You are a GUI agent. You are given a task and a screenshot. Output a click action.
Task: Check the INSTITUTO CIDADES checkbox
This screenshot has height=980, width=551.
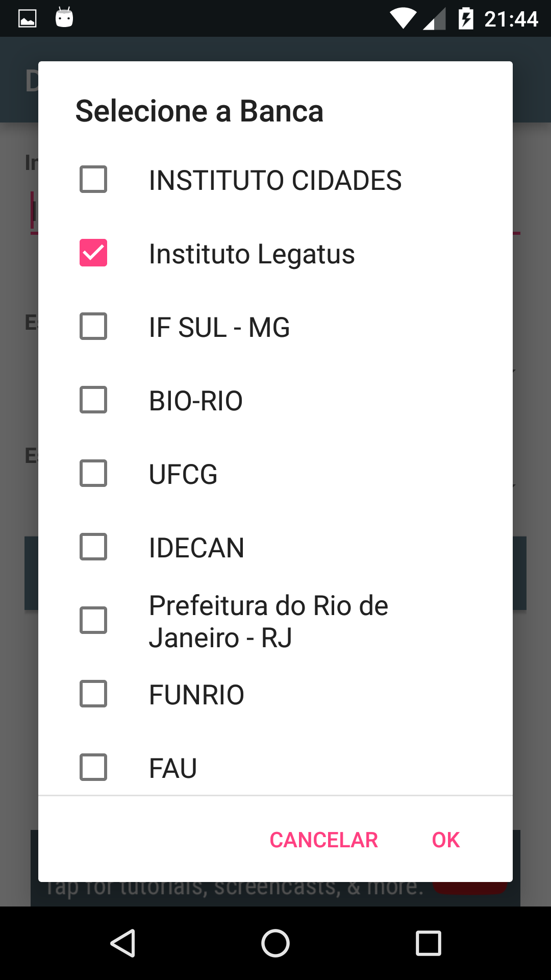click(93, 179)
